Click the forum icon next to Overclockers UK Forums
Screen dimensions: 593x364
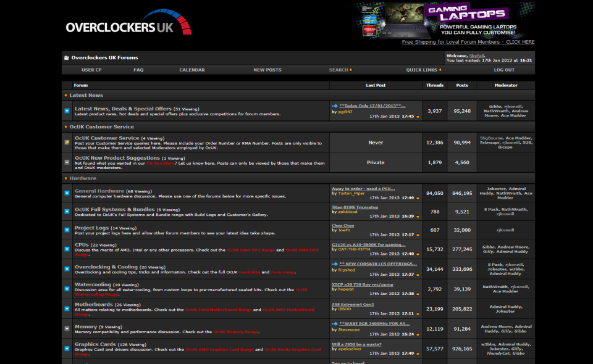point(66,58)
